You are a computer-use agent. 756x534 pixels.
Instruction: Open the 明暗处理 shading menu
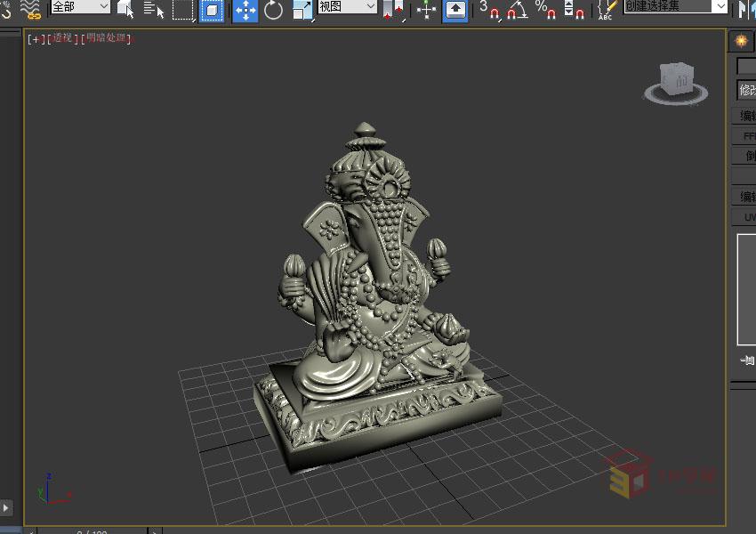(x=108, y=38)
